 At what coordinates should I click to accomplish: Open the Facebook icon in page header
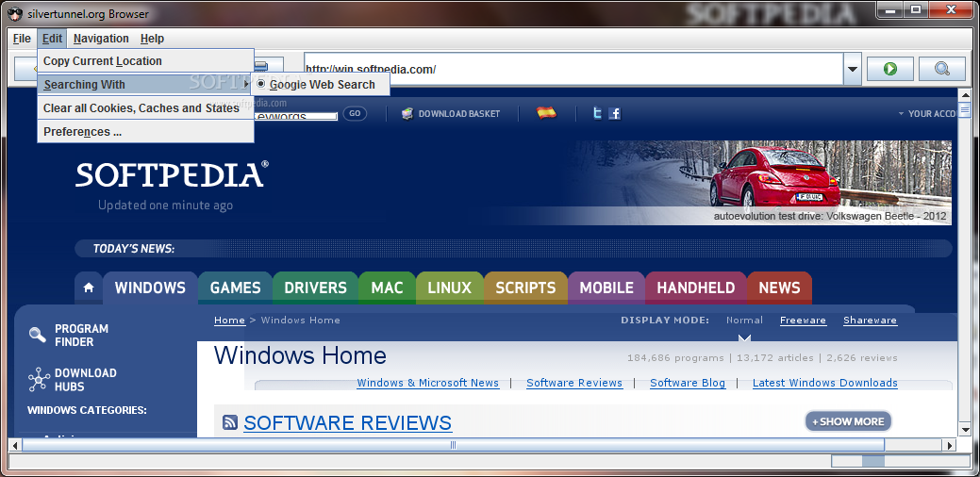pyautogui.click(x=615, y=114)
